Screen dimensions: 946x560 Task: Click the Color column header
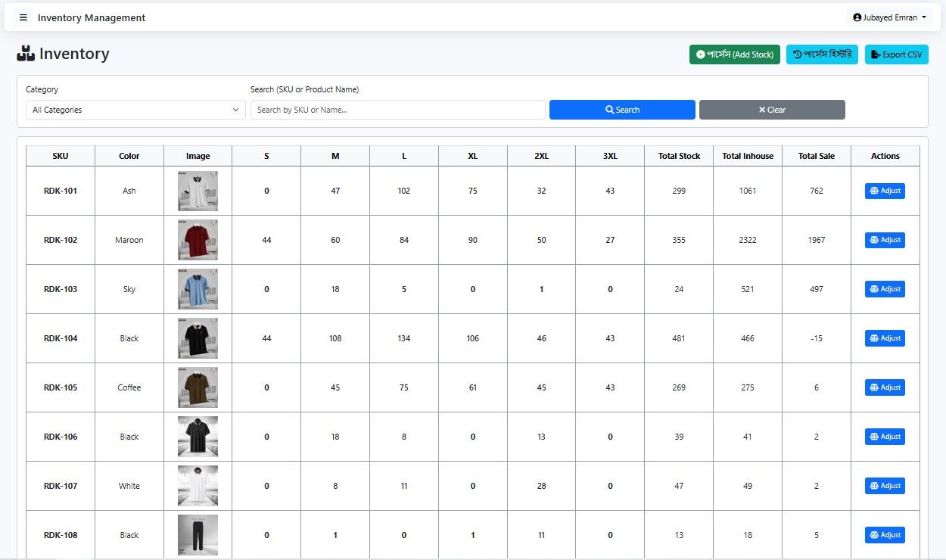click(x=129, y=156)
